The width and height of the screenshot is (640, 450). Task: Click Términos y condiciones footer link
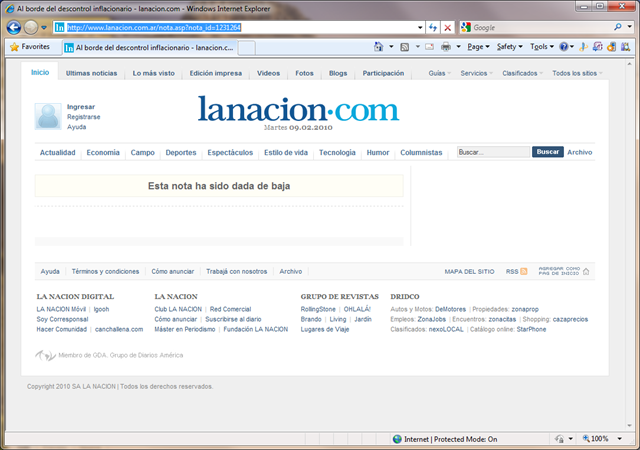(x=105, y=271)
